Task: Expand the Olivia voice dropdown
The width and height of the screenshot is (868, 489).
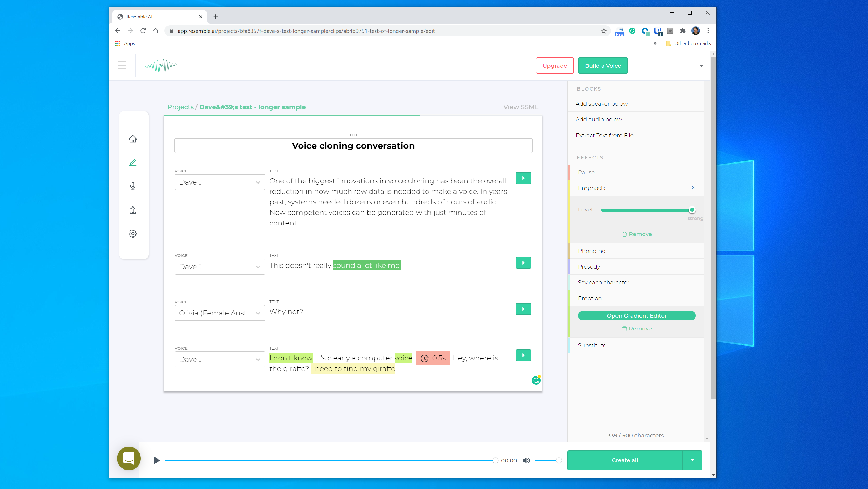Action: pos(220,313)
